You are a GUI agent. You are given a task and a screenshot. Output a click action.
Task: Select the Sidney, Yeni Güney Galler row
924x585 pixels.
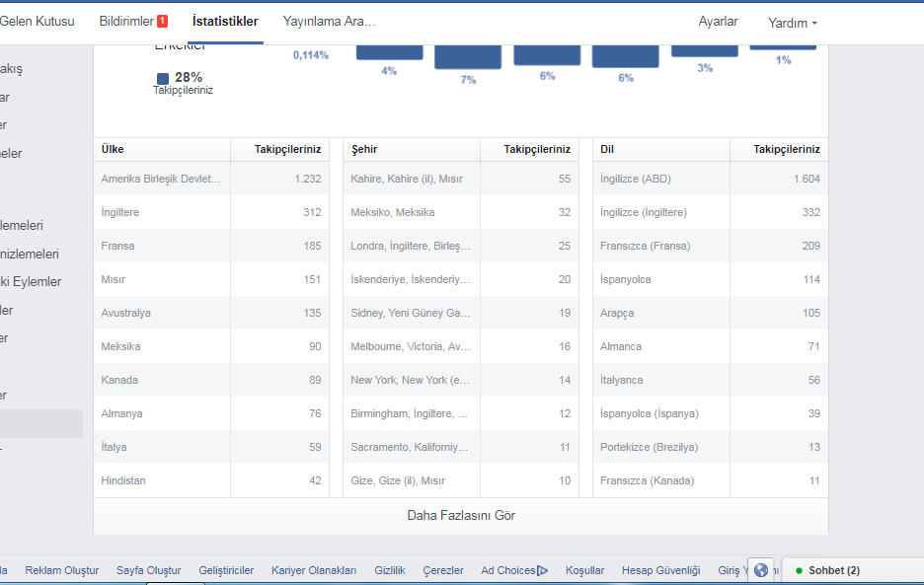[x=461, y=313]
